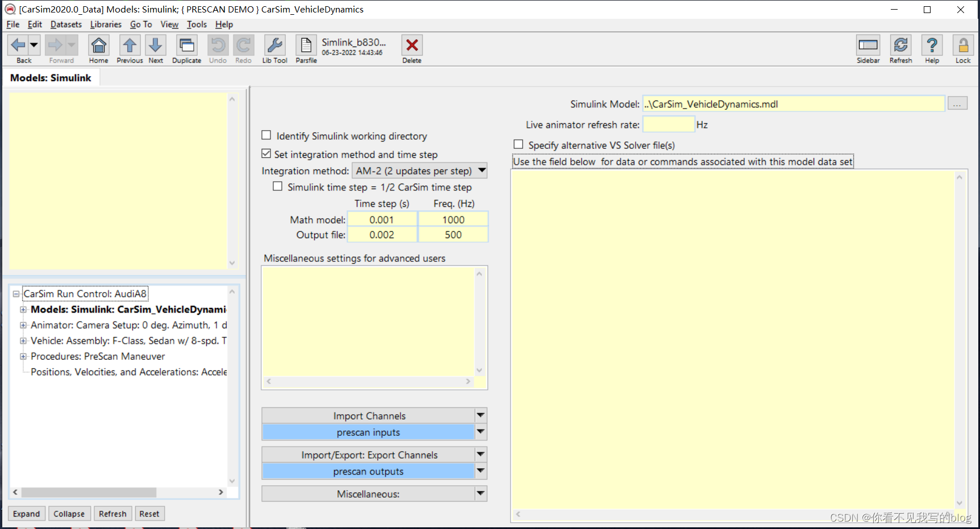Expand the Animator: Camera Setup node
This screenshot has width=980, height=529.
(x=23, y=325)
